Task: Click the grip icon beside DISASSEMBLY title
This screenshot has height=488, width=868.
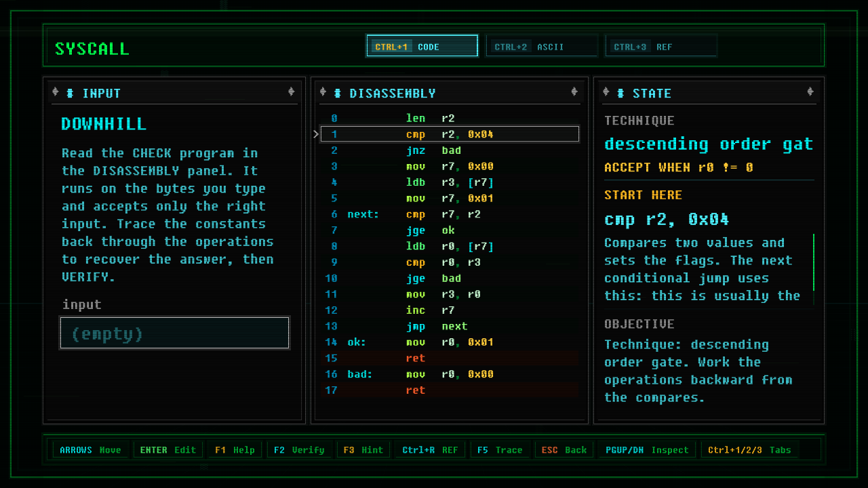Action: click(x=338, y=93)
